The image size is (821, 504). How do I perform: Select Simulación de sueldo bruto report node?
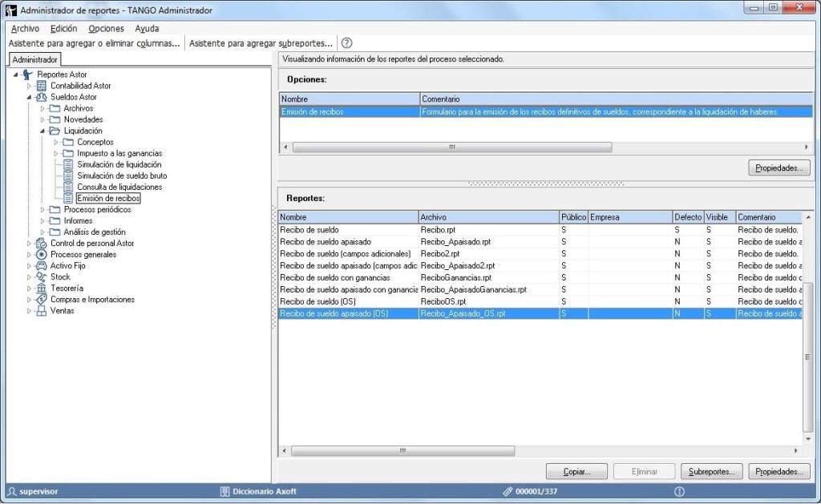click(x=122, y=175)
